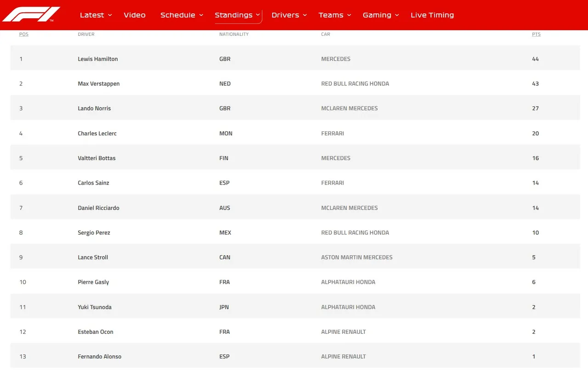Click position number 13 cell
The height and width of the screenshot is (370, 588).
point(23,356)
